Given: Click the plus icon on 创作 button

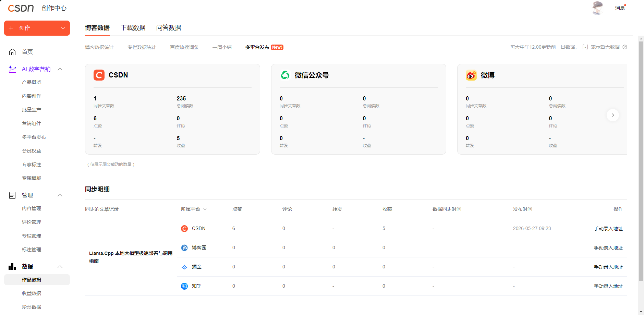Looking at the screenshot, I should coord(11,28).
